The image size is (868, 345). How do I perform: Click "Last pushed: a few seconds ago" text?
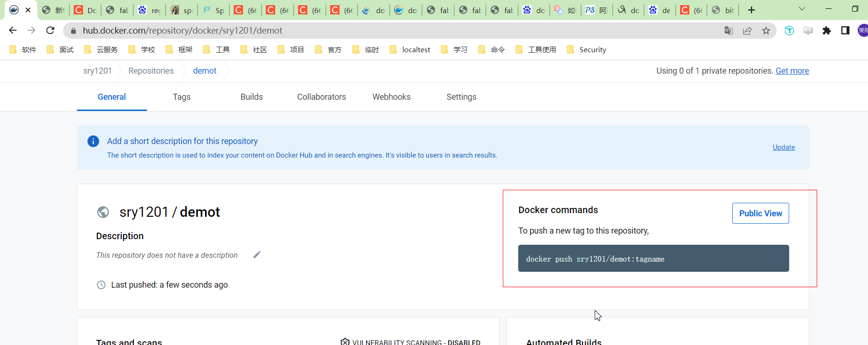[169, 285]
